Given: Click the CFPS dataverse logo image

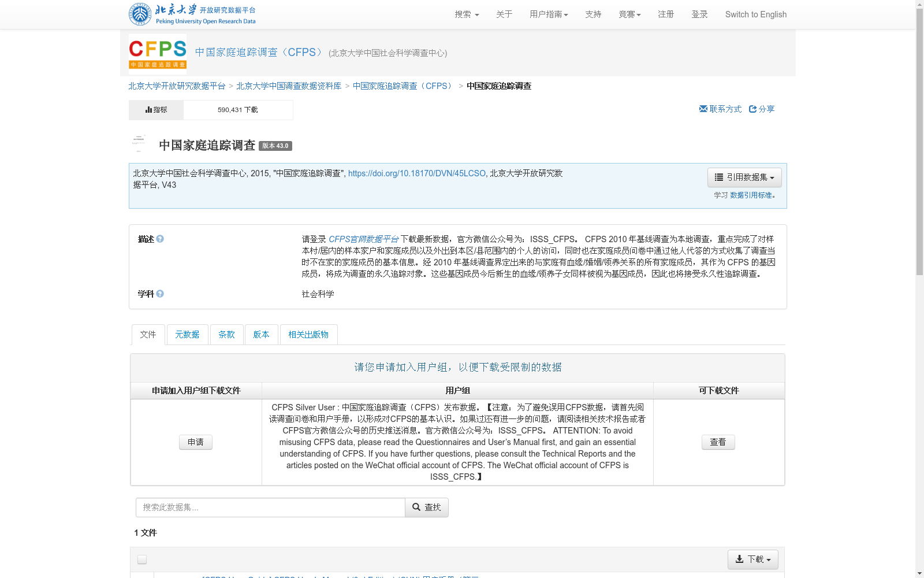Looking at the screenshot, I should click(x=158, y=53).
